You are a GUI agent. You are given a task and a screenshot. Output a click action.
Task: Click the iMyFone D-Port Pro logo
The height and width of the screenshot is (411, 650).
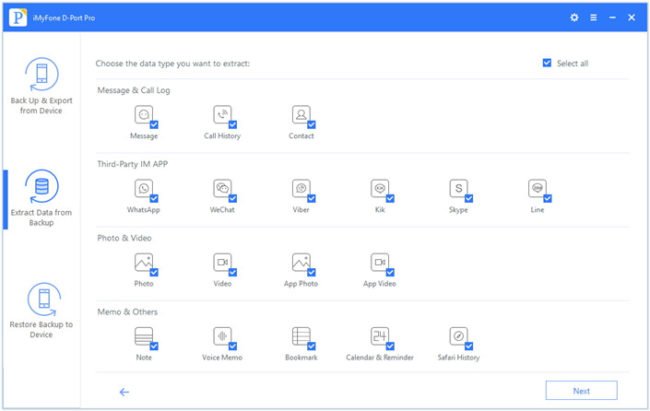click(x=18, y=17)
